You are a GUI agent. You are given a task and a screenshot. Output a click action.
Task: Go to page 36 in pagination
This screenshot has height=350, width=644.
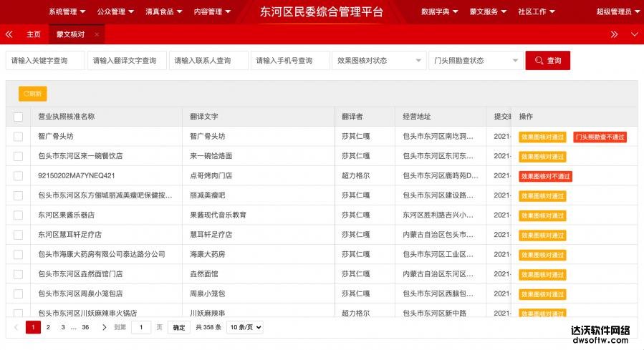click(x=85, y=327)
